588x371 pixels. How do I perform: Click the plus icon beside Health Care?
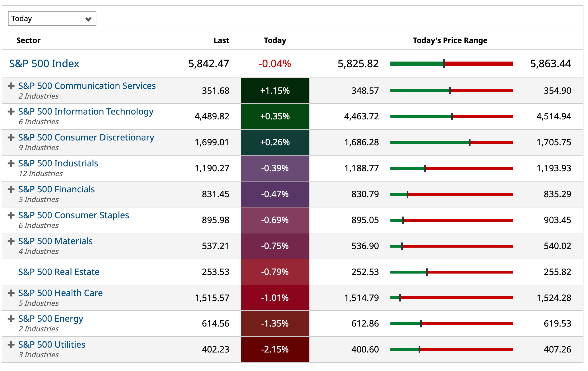click(x=11, y=293)
